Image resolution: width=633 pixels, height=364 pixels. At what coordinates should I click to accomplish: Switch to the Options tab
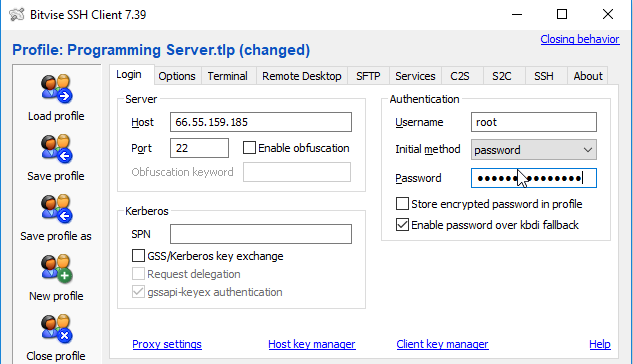pyautogui.click(x=177, y=76)
